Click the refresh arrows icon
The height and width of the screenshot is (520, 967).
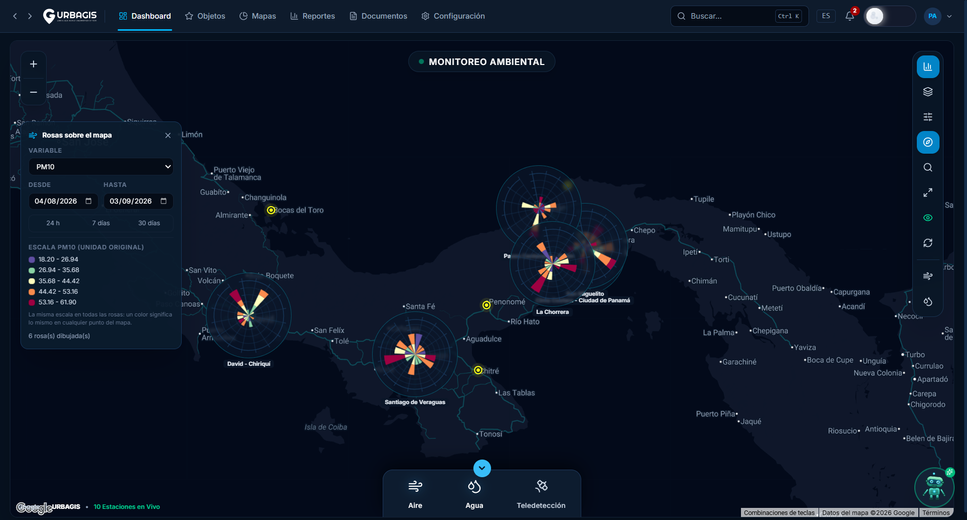click(928, 243)
